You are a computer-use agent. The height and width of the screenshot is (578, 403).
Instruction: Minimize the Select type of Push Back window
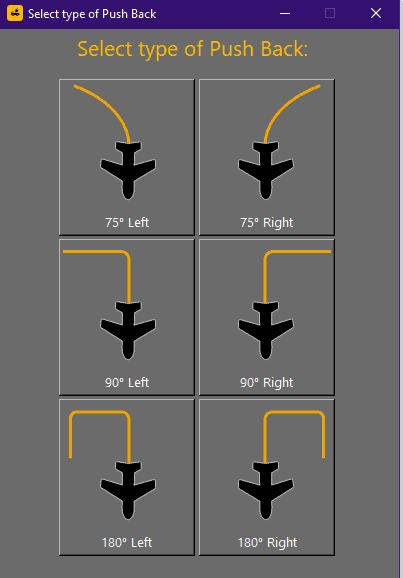285,14
